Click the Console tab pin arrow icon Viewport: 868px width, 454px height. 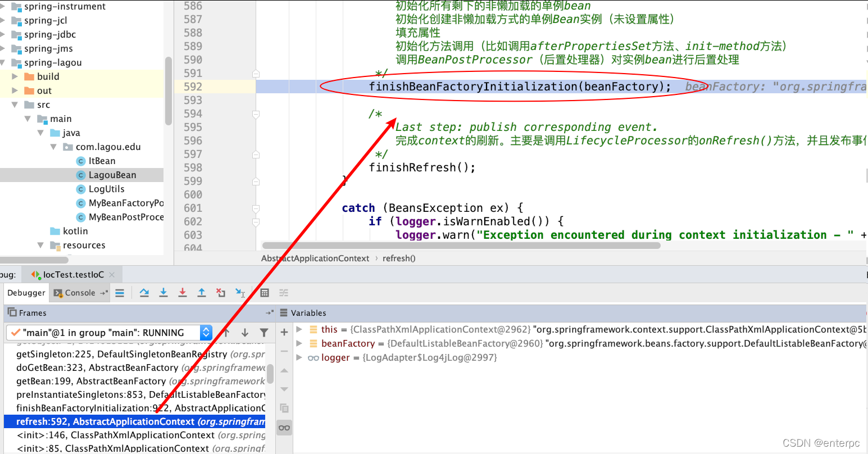104,293
